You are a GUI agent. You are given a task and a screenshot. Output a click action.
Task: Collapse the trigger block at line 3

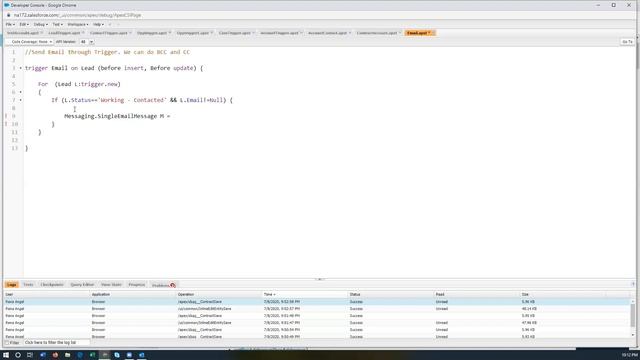click(20, 68)
